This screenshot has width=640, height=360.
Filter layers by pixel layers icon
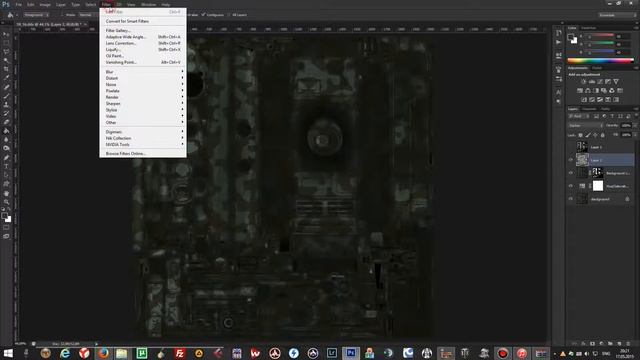pyautogui.click(x=596, y=116)
